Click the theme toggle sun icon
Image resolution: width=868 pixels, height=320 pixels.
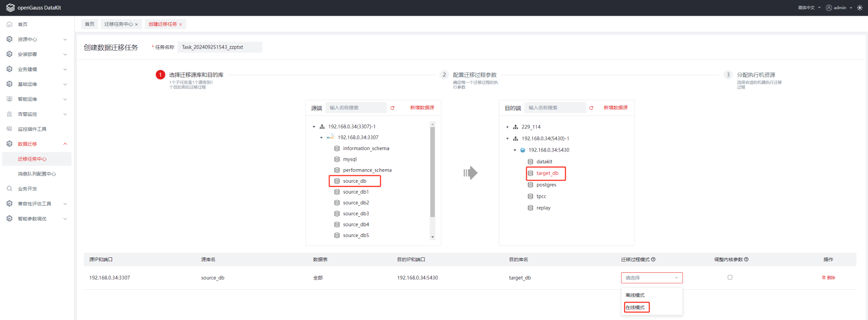[x=860, y=8]
